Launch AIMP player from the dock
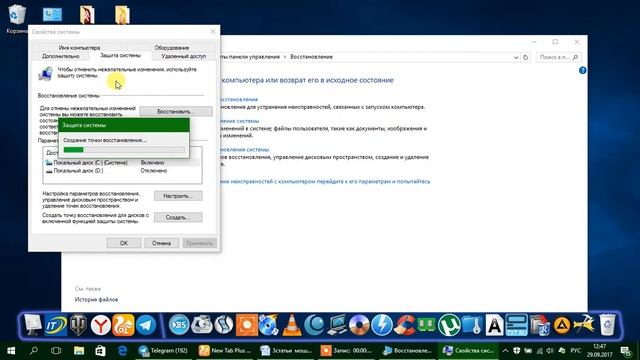 pos(562,325)
